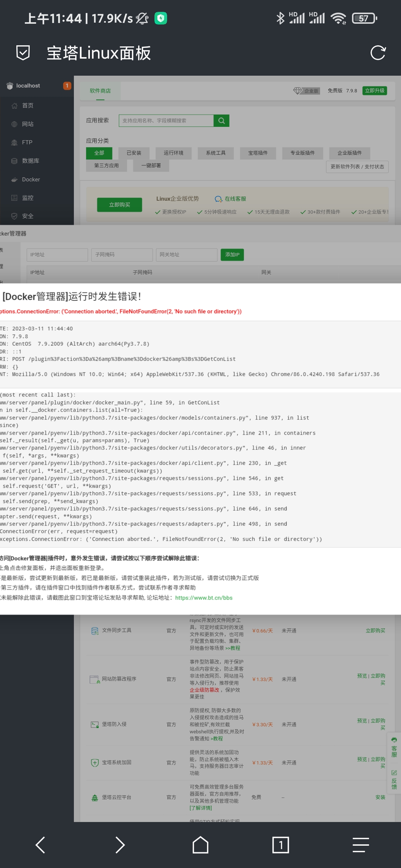Open 首页 in the sidebar
Image resolution: width=401 pixels, height=868 pixels.
28,106
